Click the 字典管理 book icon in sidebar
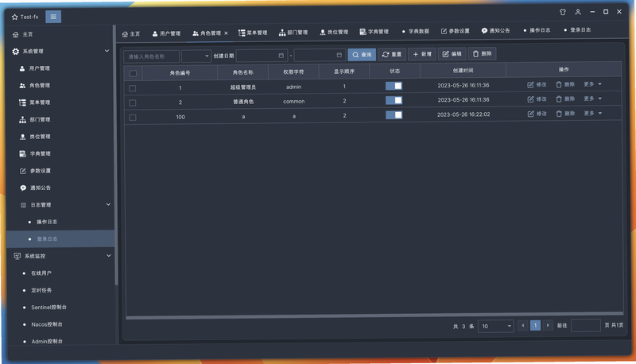Image resolution: width=636 pixels, height=364 pixels. (x=23, y=153)
